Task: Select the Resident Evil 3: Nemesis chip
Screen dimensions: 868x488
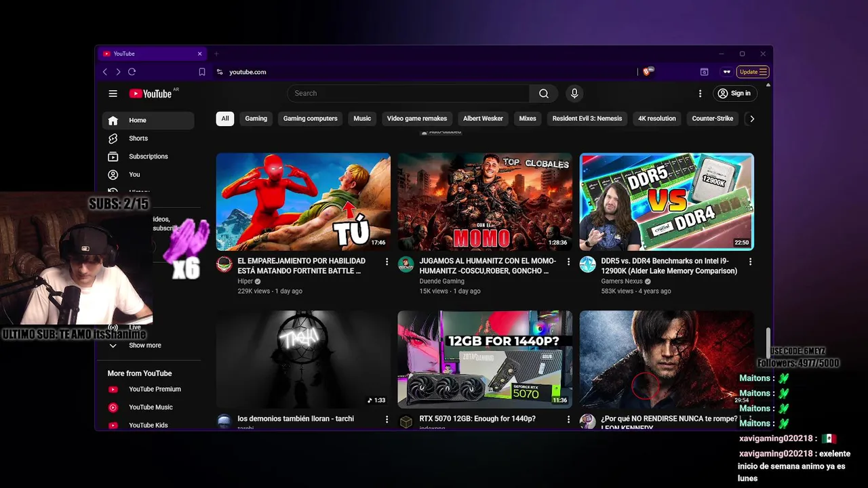Action: [587, 119]
